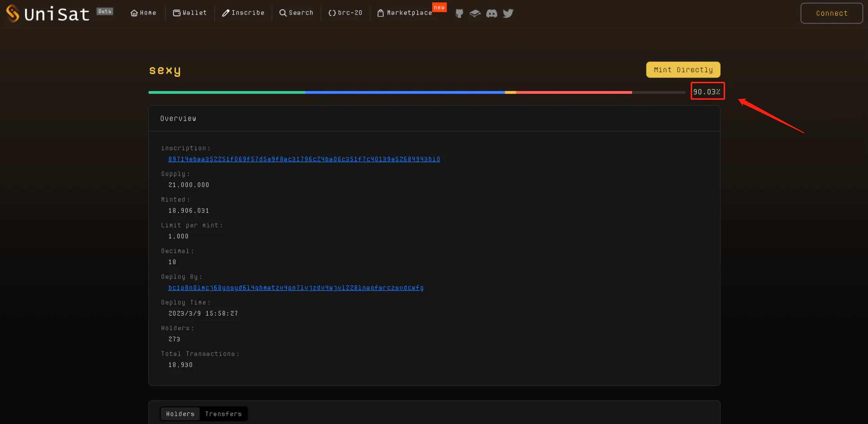Click the Deploy By address link
Viewport: 868px width, 424px height.
click(295, 288)
